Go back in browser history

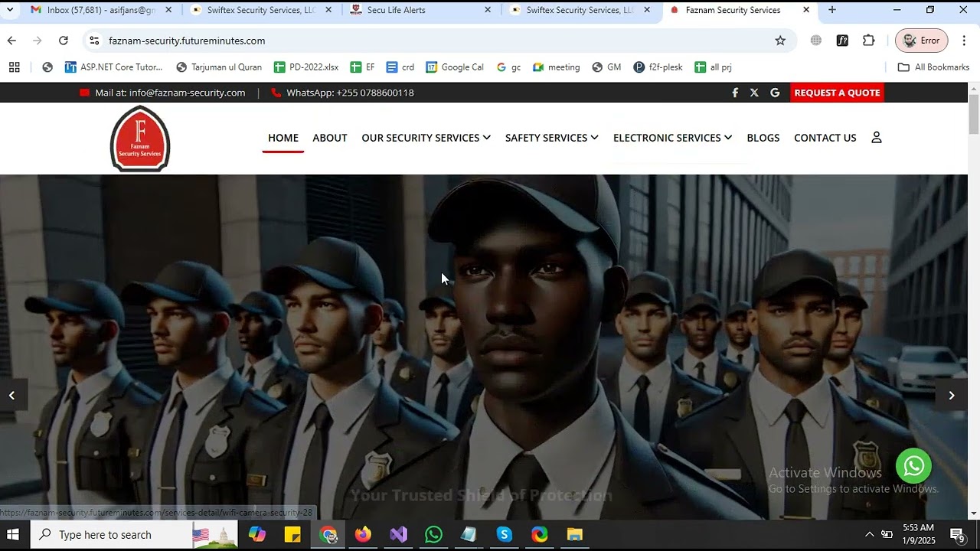(11, 41)
